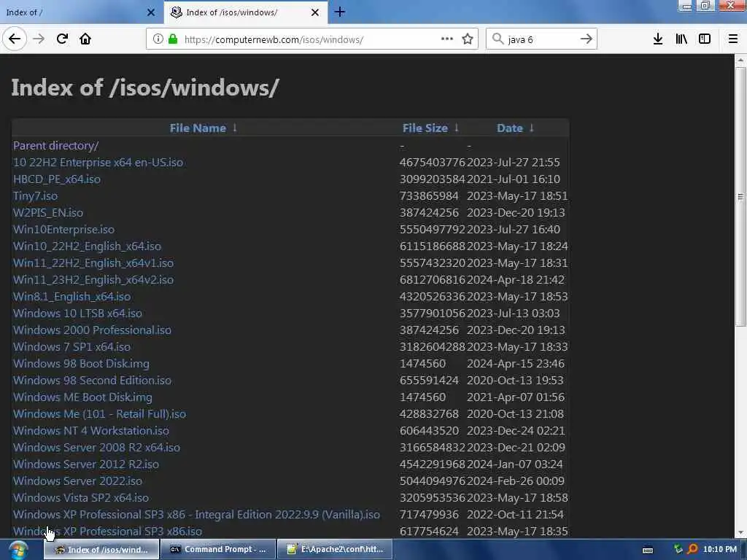Select the Index of /isos/wind... taskbar button

tap(101, 550)
